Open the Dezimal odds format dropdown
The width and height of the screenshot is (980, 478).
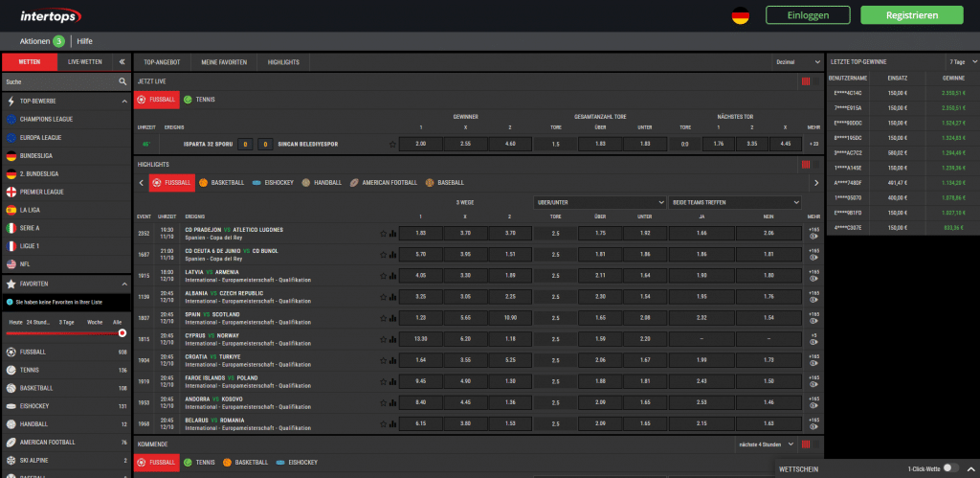[796, 62]
